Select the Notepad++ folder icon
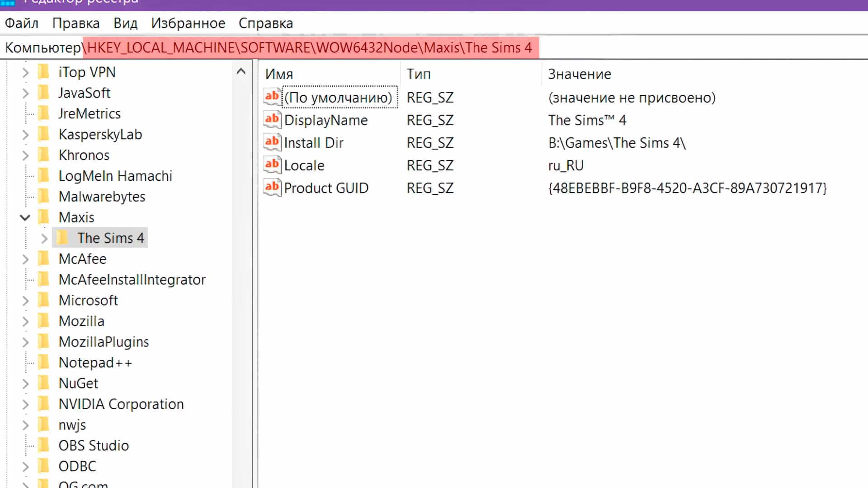The width and height of the screenshot is (868, 488). pyautogui.click(x=44, y=362)
